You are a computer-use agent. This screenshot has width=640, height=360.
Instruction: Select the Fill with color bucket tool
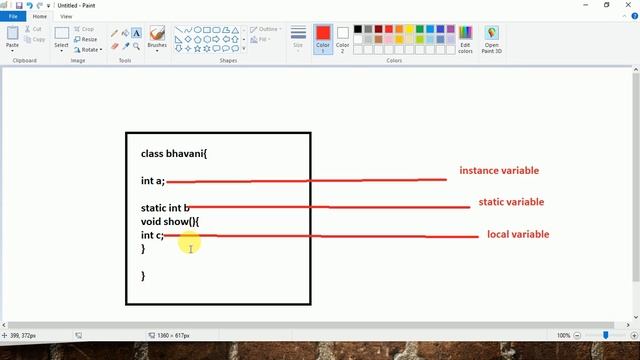click(x=125, y=33)
